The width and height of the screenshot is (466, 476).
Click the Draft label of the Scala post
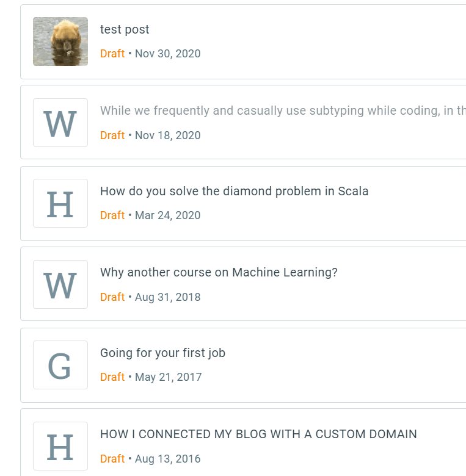[112, 215]
